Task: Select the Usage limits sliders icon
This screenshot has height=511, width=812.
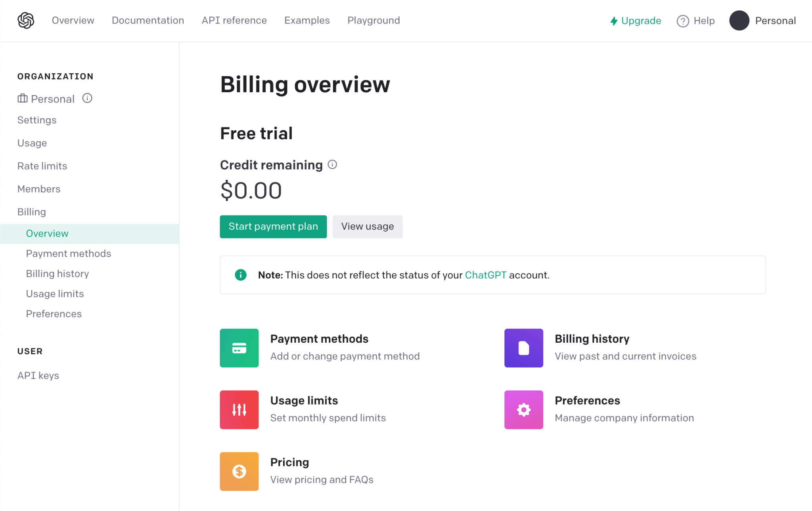Action: point(239,410)
